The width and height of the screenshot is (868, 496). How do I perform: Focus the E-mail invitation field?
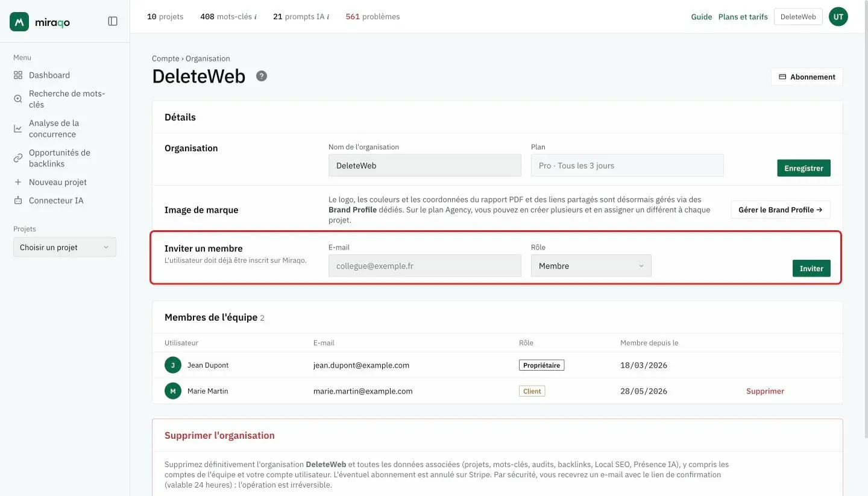coord(425,266)
